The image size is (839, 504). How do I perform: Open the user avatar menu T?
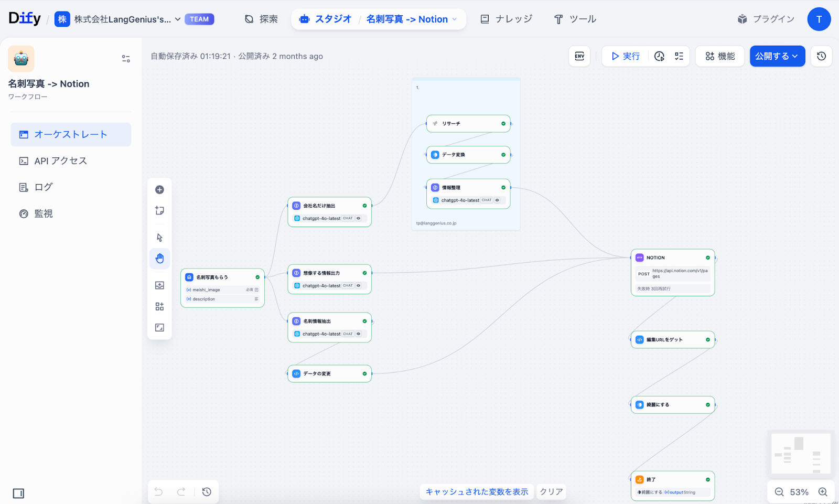tap(819, 19)
